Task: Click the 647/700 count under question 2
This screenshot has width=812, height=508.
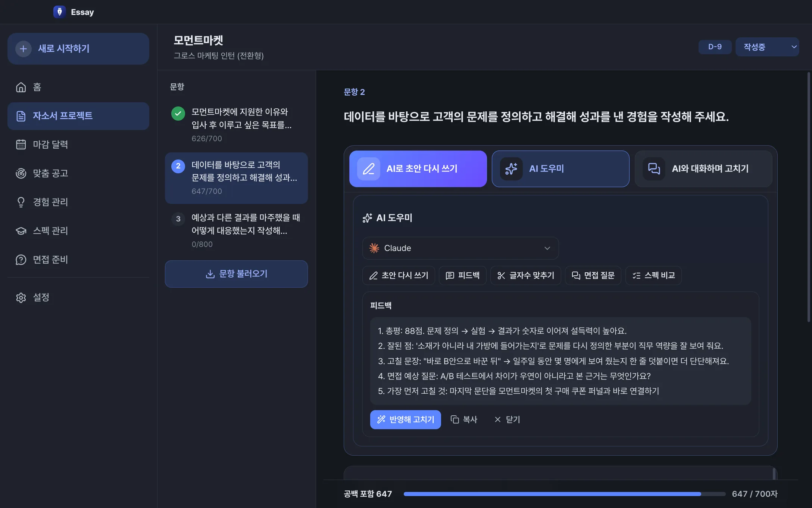Action: tap(207, 191)
